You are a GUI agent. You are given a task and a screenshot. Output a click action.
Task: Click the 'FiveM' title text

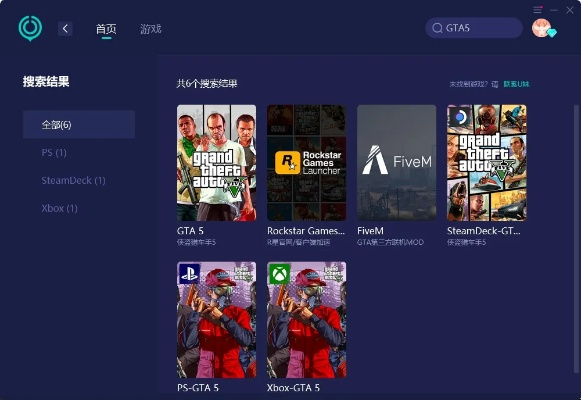[370, 231]
